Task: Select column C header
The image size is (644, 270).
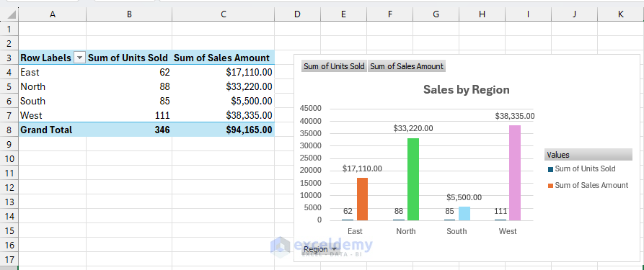Action: (x=224, y=14)
